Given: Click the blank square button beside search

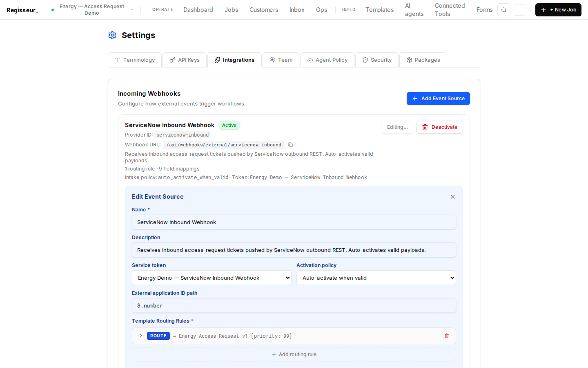Looking at the screenshot, I should pyautogui.click(x=519, y=10).
